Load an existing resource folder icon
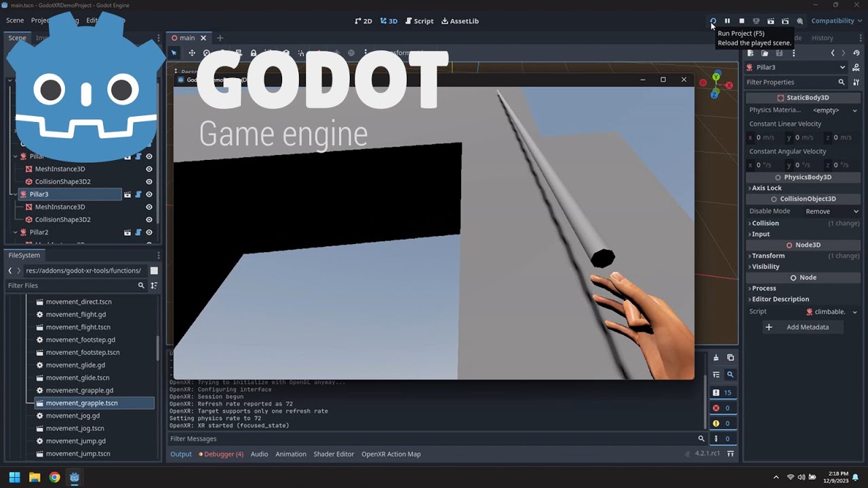Viewport: 868px width, 488px height. click(x=765, y=53)
